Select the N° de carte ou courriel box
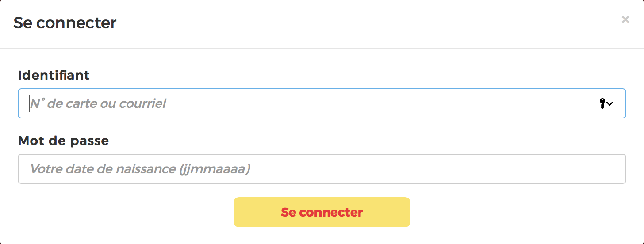Screen dimensions: 644x244 pos(310,103)
